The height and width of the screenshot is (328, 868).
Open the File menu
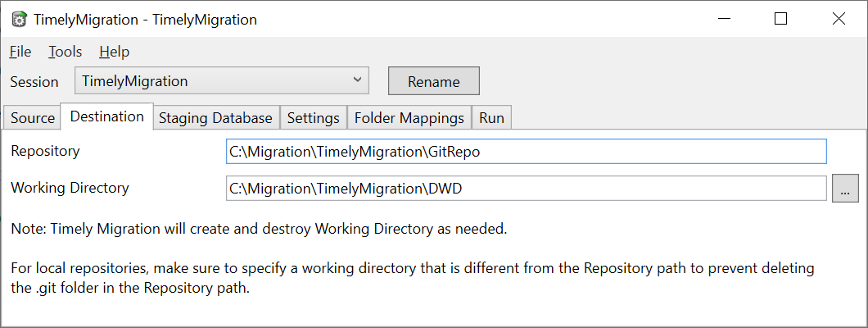[x=20, y=52]
